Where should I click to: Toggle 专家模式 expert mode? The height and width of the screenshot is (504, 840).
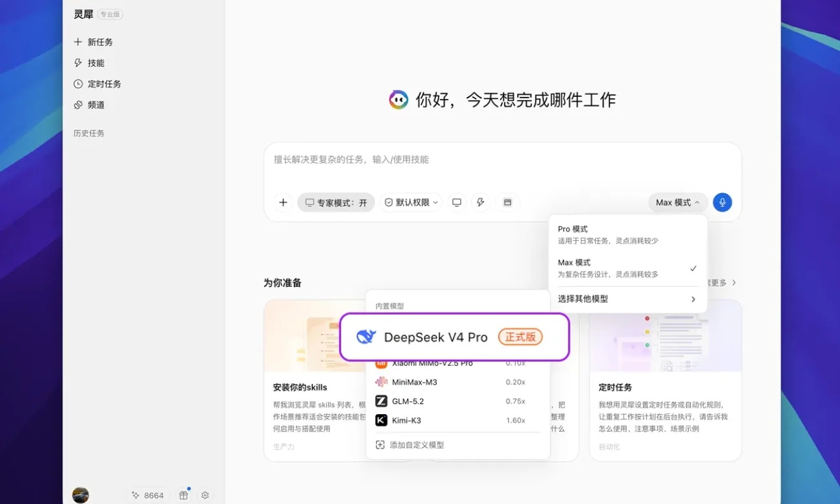336,202
